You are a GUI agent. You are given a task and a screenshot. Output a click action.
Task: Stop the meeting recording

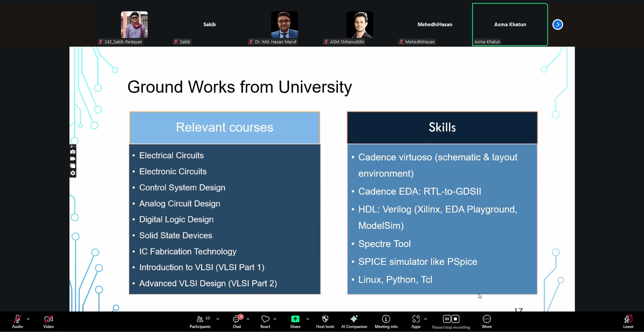point(455,319)
